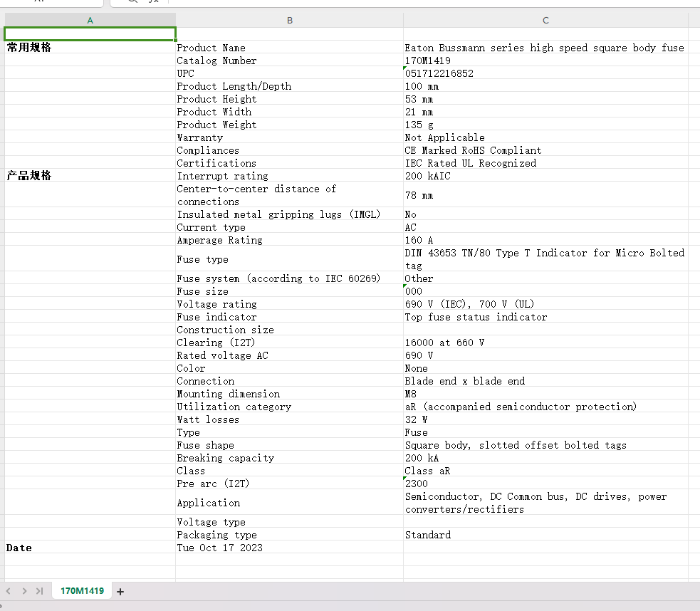Image resolution: width=700 pixels, height=611 pixels.
Task: Select 'Fuse system (according to IEC 60269)' cell
Action: coord(289,278)
